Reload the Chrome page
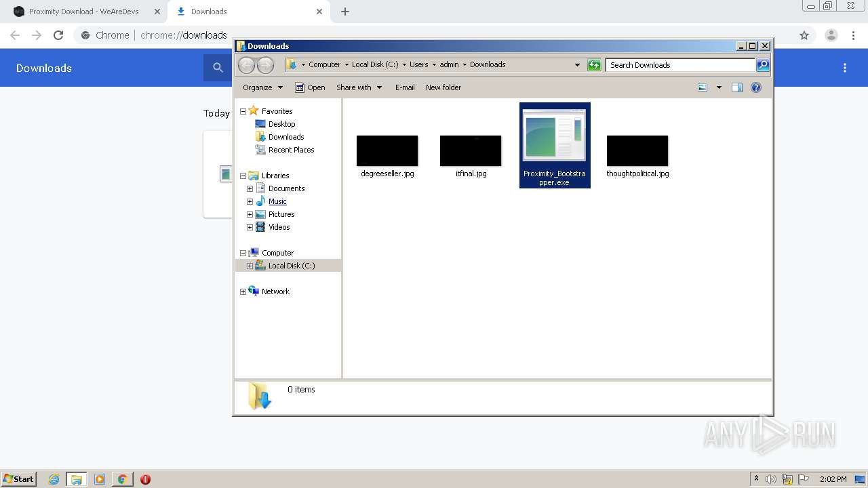The image size is (868, 488). [x=58, y=35]
